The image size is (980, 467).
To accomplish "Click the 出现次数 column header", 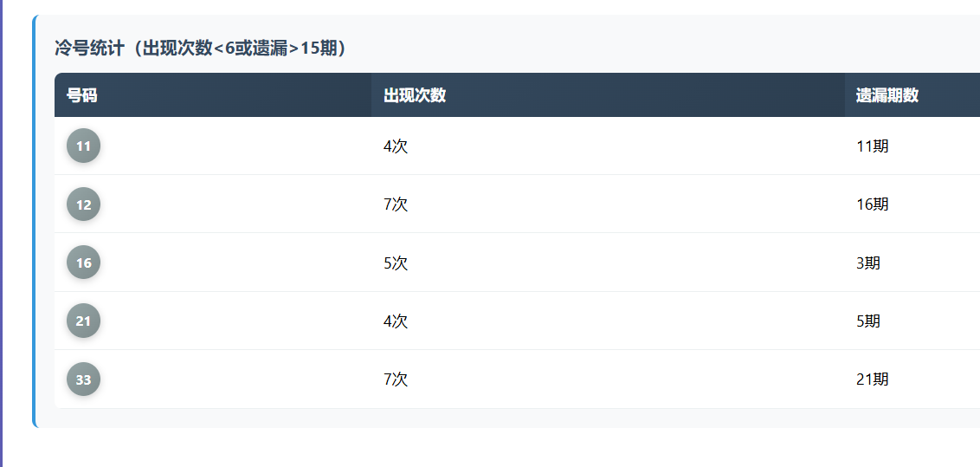I will pos(415,95).
